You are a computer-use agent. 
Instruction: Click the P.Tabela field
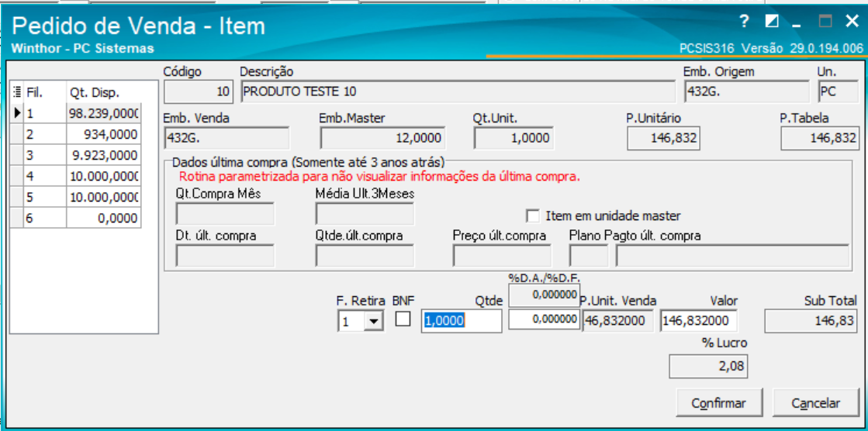[x=820, y=138]
